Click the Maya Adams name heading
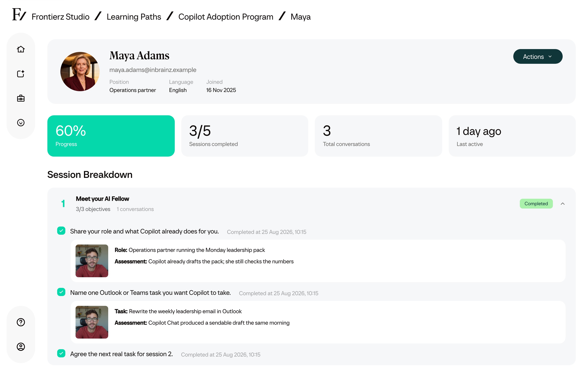Viewport: 588px width, 368px height. [x=139, y=55]
